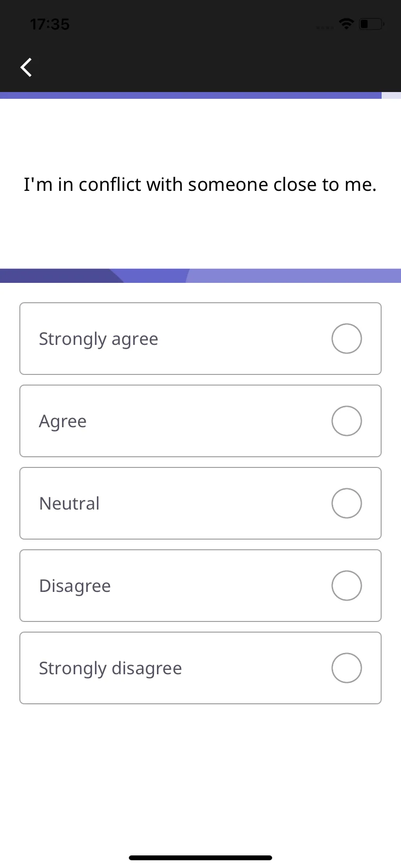Tap the home indicator bar
The image size is (401, 868).
coord(200,858)
